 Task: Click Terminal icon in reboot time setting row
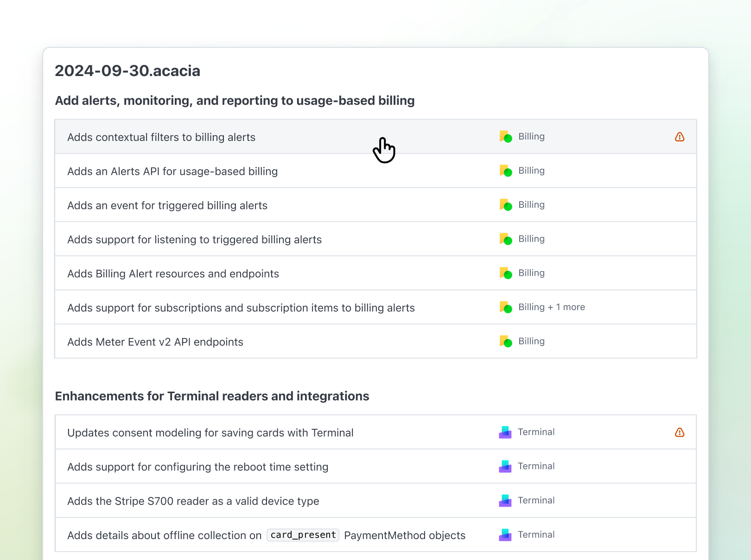(x=505, y=466)
